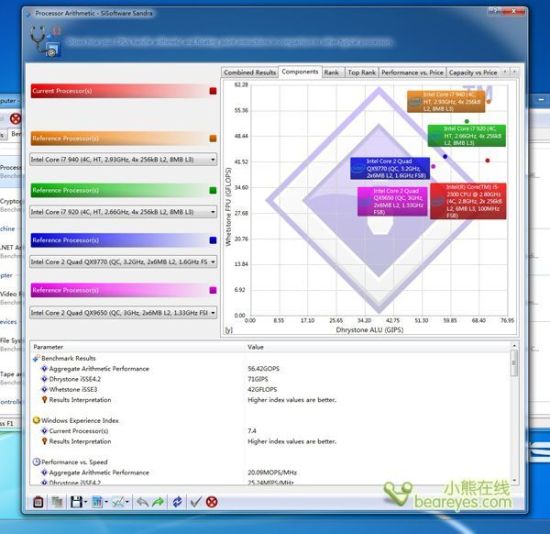The image size is (550, 534).
Task: Click the magenta Reference Processor color square
Action: tap(213, 290)
